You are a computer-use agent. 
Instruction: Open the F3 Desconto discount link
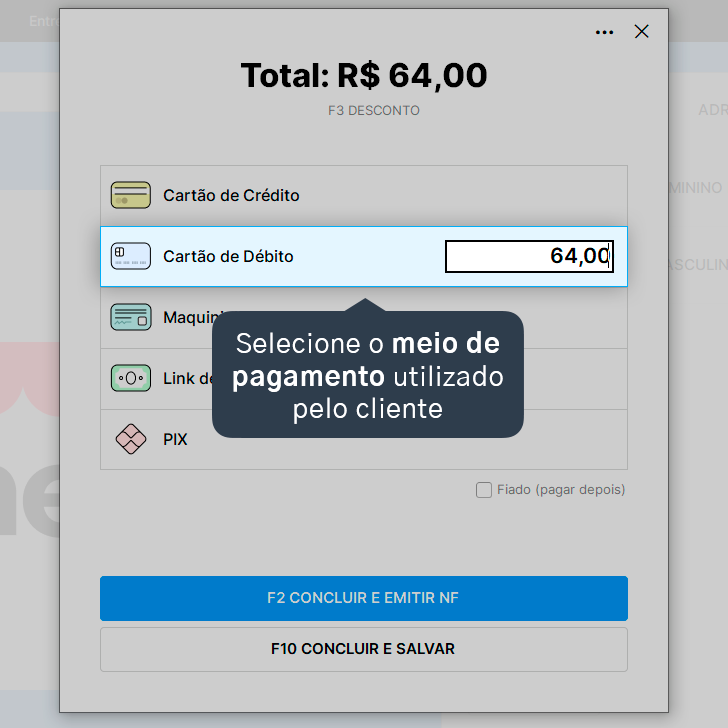(374, 110)
